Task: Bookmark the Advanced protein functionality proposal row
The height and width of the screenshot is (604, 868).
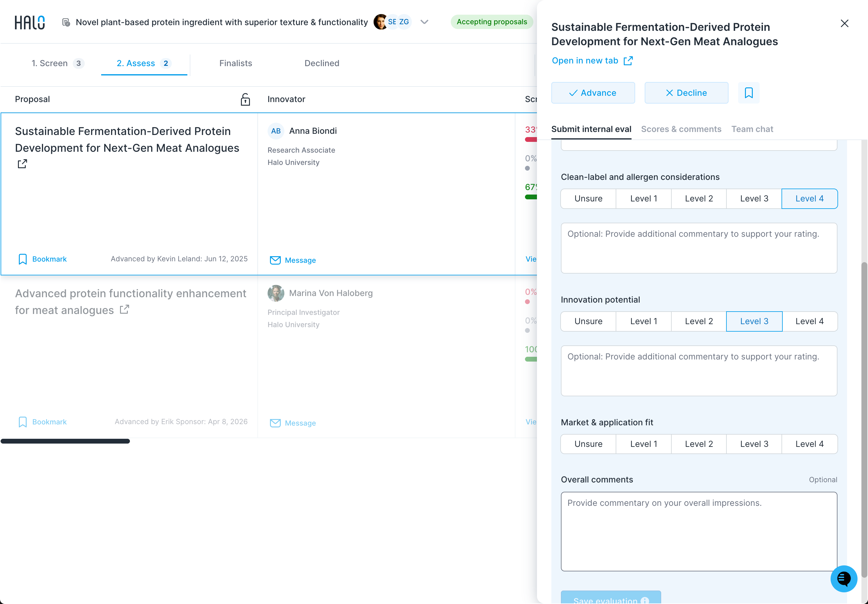Action: [42, 422]
